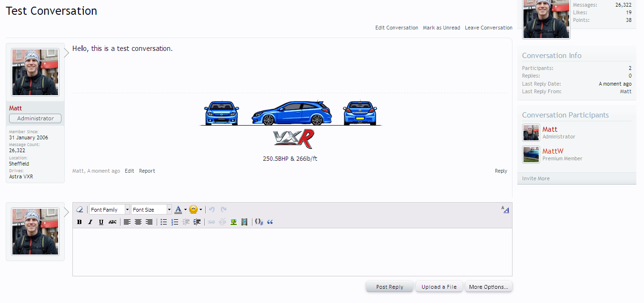This screenshot has height=303, width=644.
Task: Expand the smilies dropdown arrow
Action: [201, 209]
